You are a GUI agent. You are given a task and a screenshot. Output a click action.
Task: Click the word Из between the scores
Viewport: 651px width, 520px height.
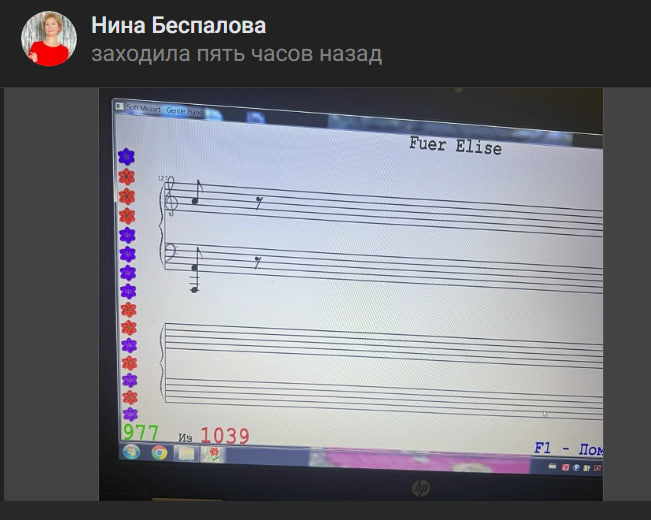click(x=185, y=437)
